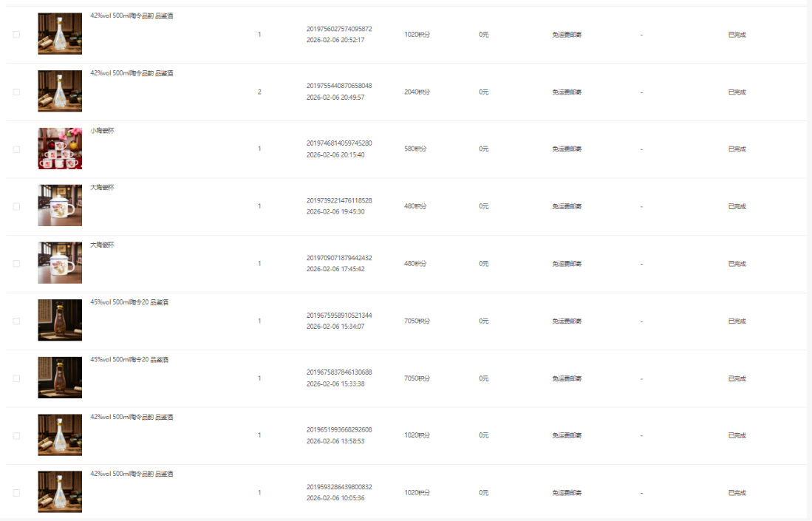812x521 pixels.
Task: View thumbnail of the quantity 2 order
Action: point(60,92)
